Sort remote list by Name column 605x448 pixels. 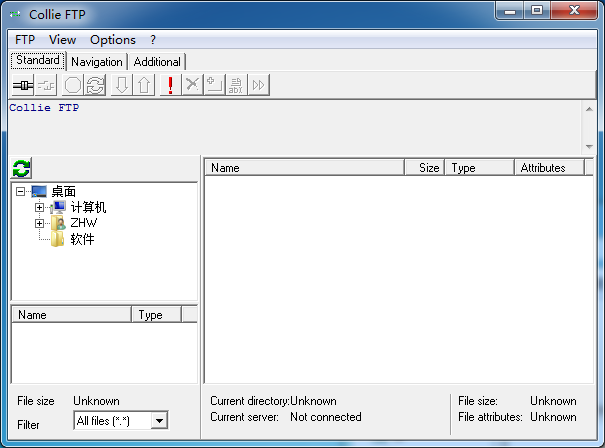point(304,167)
